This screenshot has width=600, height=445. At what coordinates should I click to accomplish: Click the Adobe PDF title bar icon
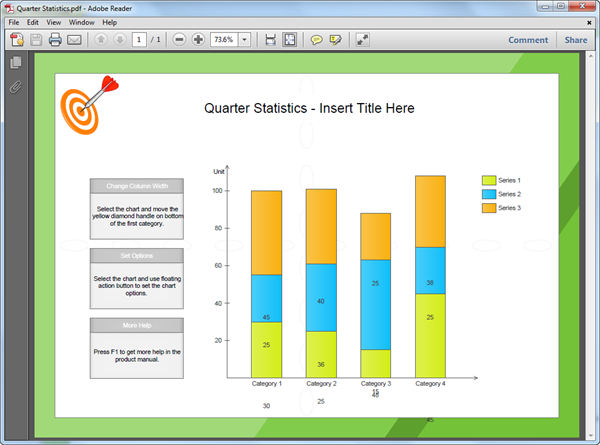pos(9,8)
